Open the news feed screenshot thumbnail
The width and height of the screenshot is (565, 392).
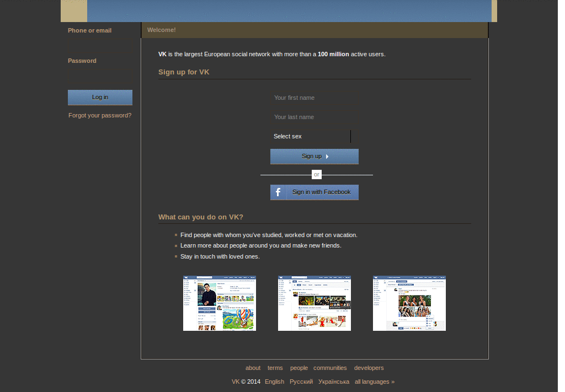coord(314,303)
